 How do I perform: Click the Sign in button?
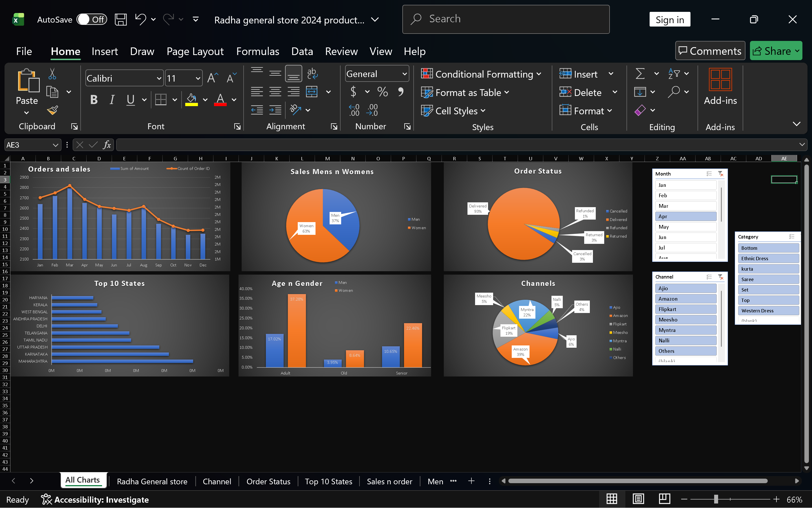click(670, 19)
